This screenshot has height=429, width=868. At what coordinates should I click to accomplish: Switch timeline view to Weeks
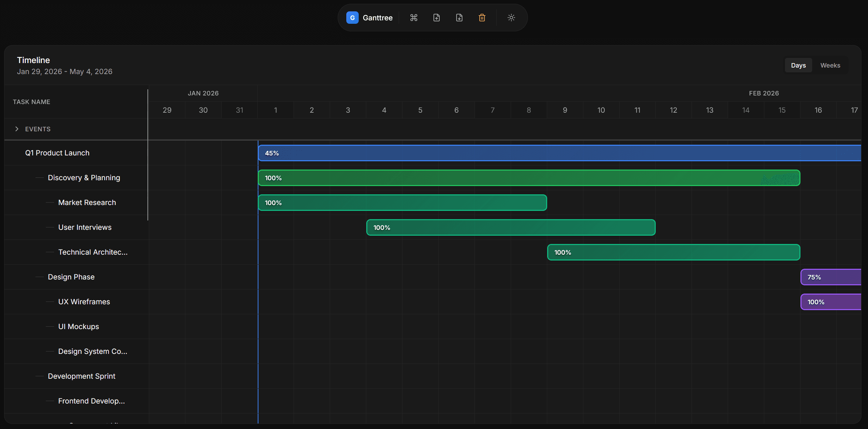click(x=830, y=65)
